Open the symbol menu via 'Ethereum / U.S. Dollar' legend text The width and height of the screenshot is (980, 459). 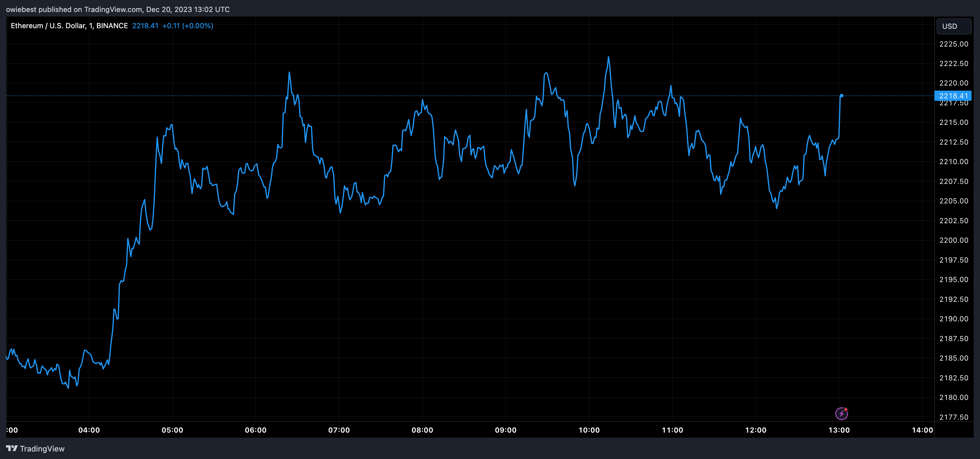(x=49, y=25)
